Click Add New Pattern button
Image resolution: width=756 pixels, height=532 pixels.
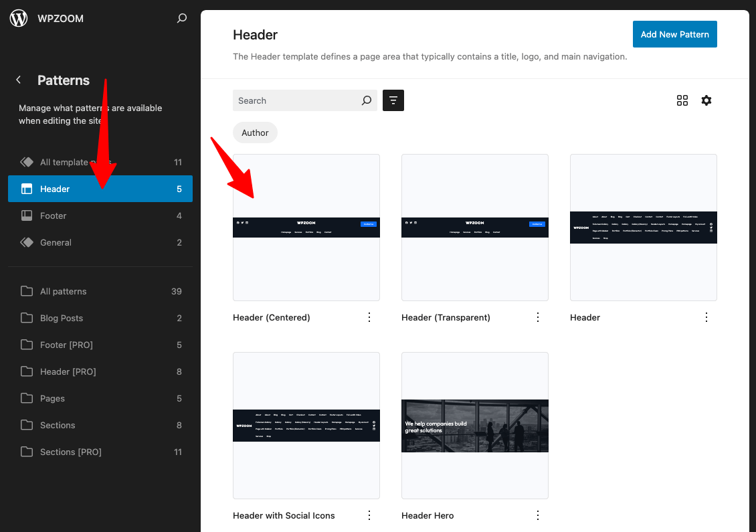(674, 34)
